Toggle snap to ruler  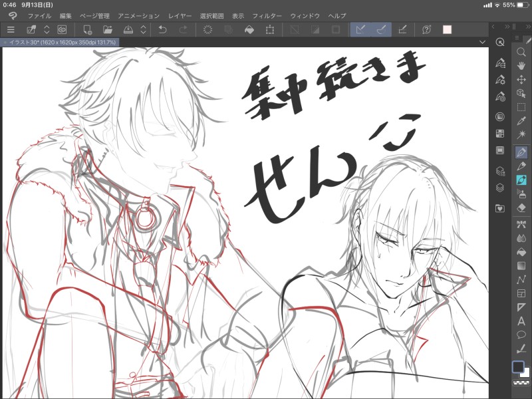(360, 29)
